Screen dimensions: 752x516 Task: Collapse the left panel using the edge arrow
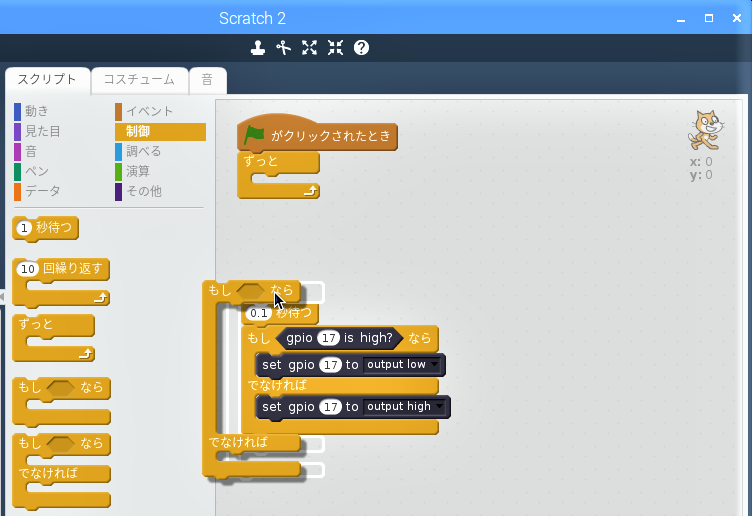2,297
